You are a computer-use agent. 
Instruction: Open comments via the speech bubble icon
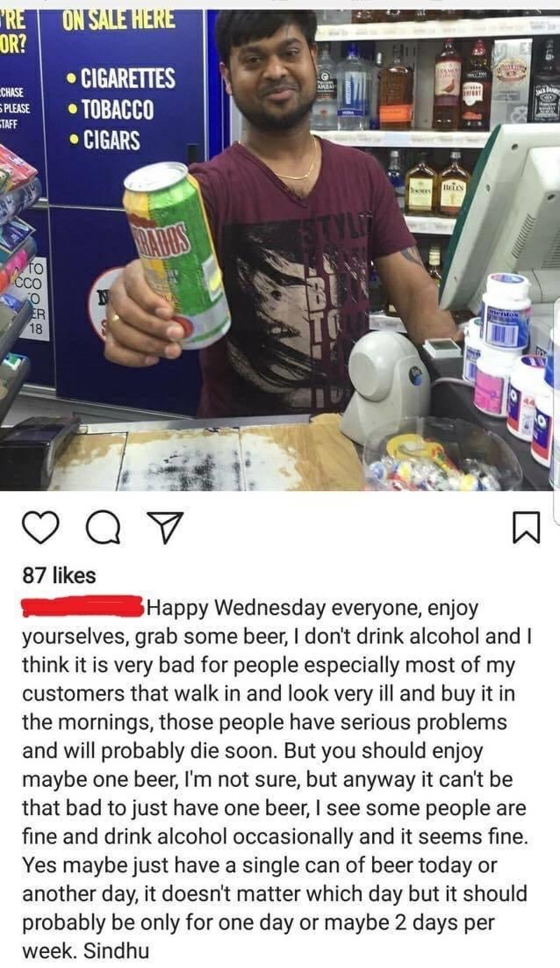(x=104, y=528)
